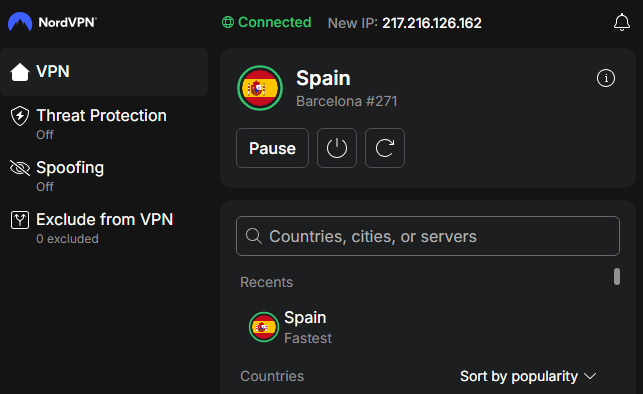Focus the Countries, cities, or servers search field

[x=428, y=236]
